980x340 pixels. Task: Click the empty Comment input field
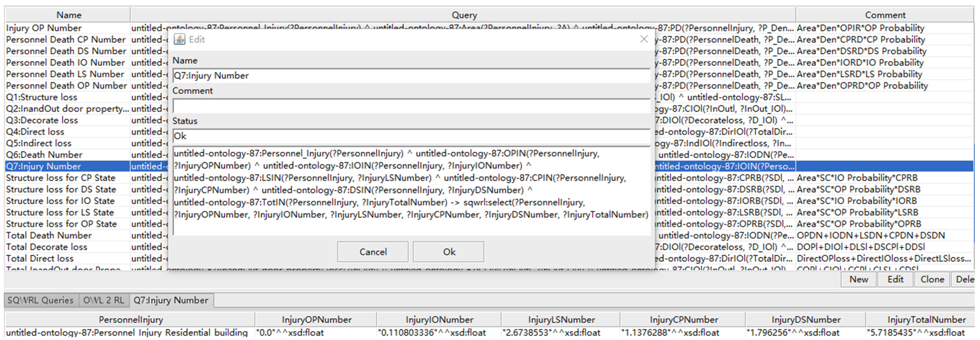(x=411, y=106)
